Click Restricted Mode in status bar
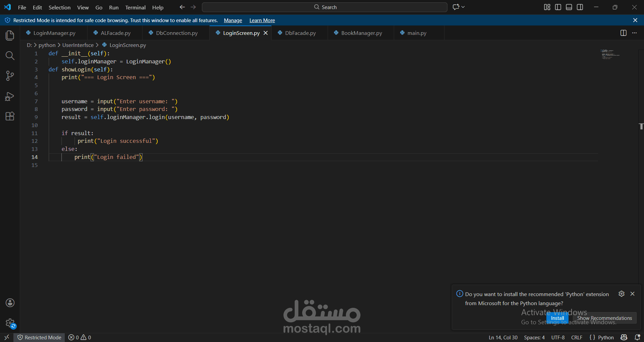This screenshot has width=644, height=342. [39, 337]
